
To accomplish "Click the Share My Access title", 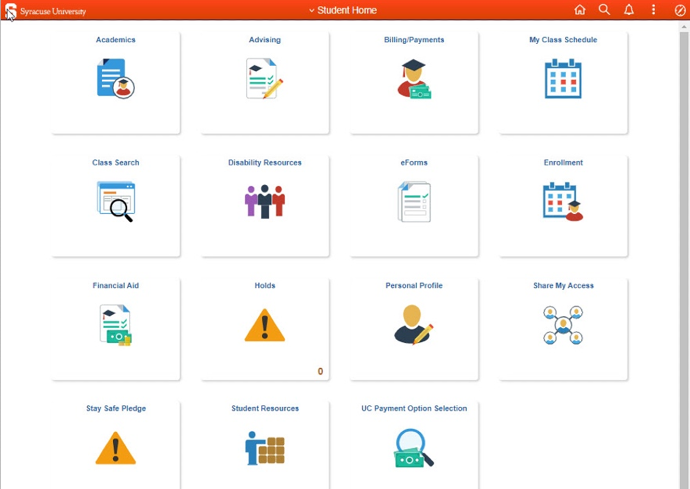I will pos(563,285).
